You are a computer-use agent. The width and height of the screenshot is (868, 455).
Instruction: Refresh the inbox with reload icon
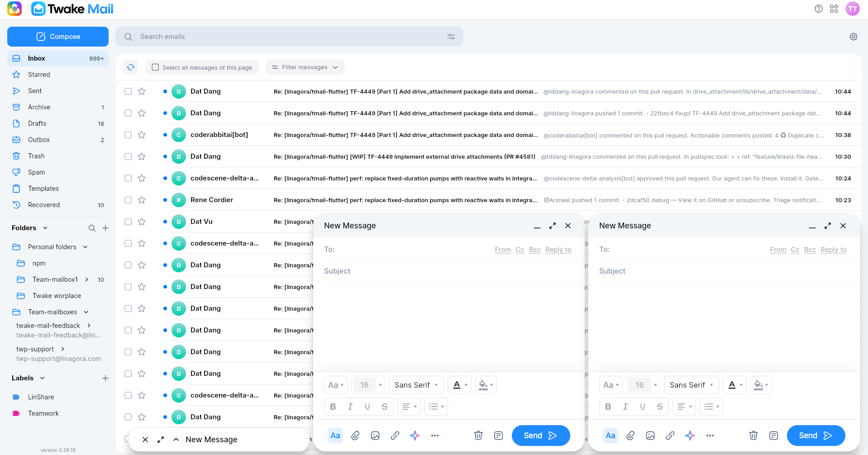pos(131,67)
